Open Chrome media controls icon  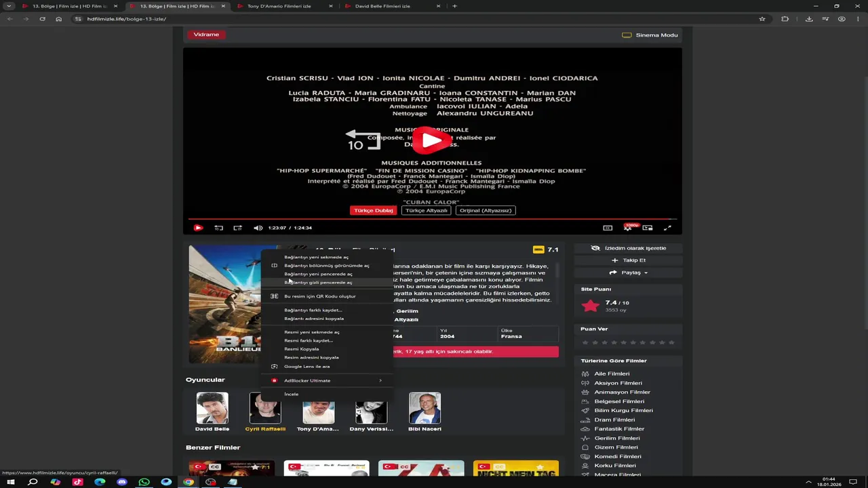[826, 19]
